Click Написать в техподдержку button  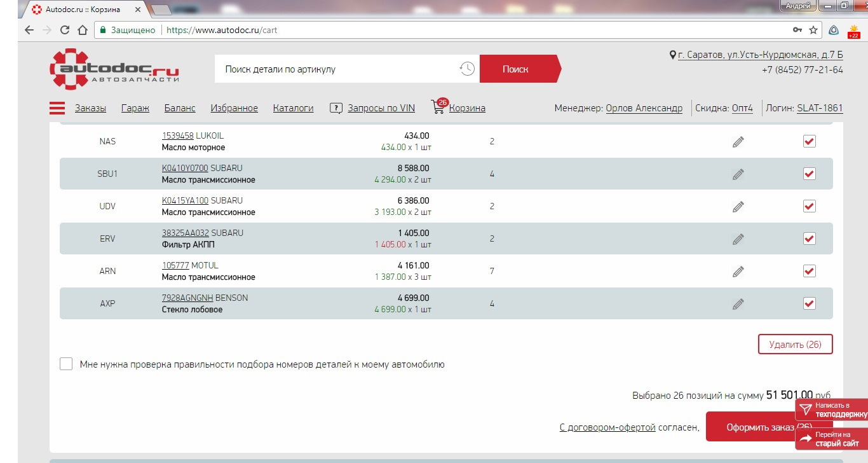click(832, 410)
